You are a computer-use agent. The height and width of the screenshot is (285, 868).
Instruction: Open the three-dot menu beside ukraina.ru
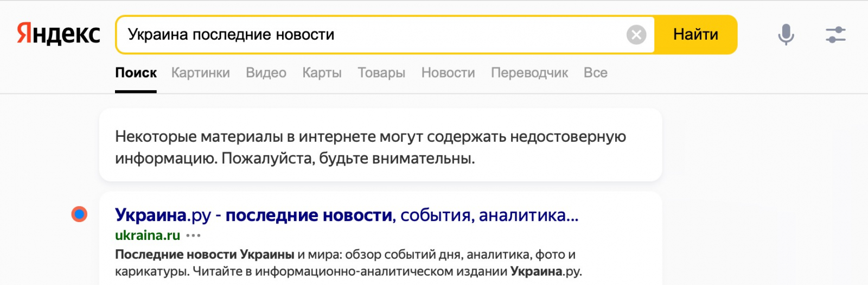[x=193, y=236]
